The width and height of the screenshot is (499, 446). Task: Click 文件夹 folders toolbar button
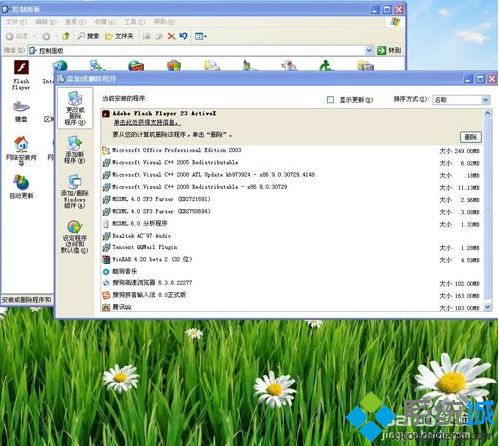119,36
